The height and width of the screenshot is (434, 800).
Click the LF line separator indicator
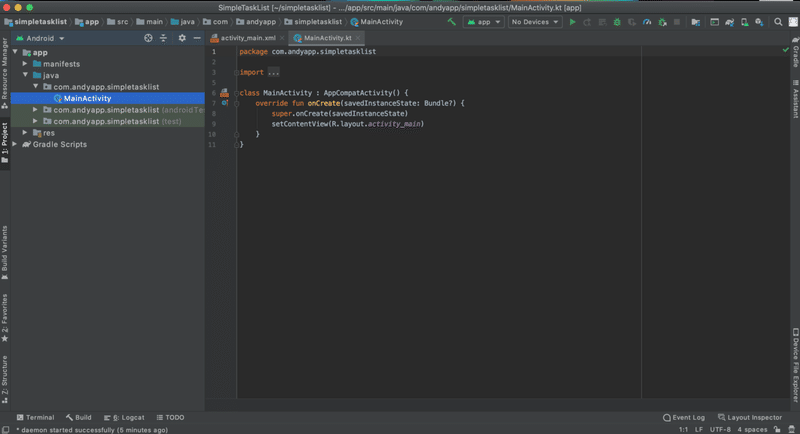(x=698, y=429)
